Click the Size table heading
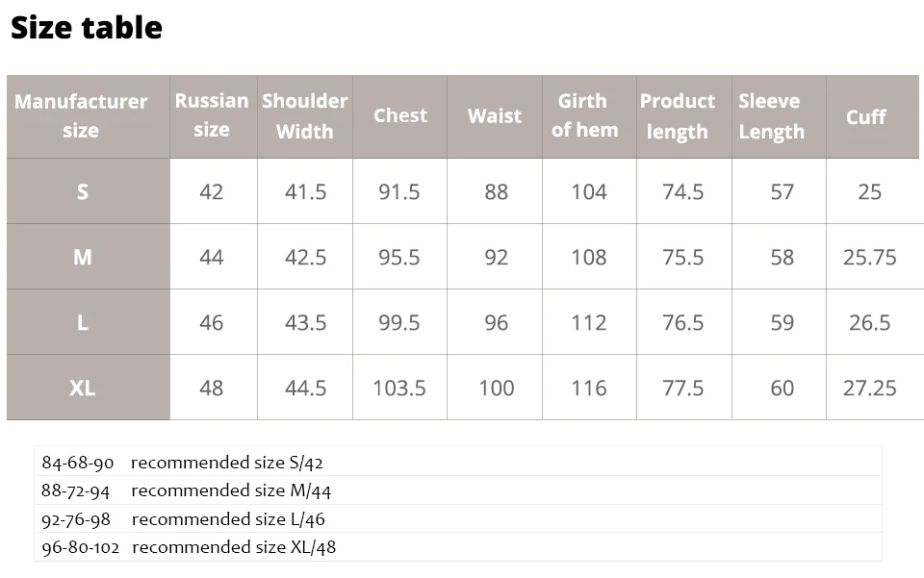The image size is (924, 578). tap(86, 28)
